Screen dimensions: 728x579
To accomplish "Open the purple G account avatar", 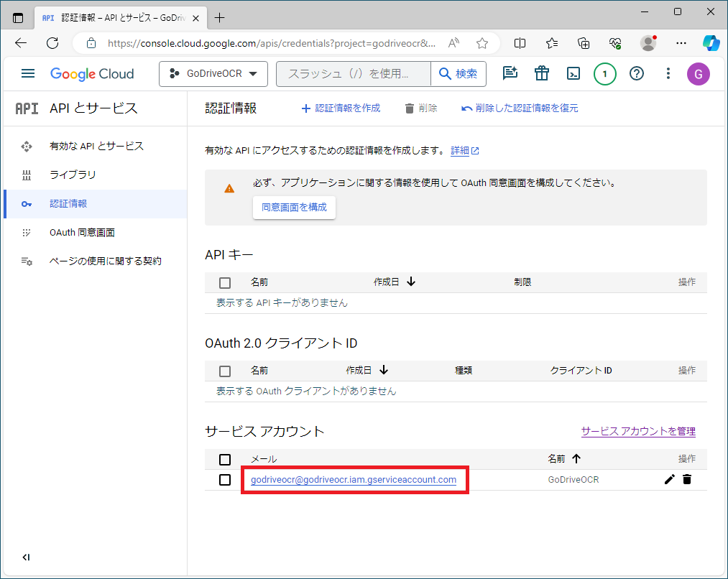I will point(699,74).
